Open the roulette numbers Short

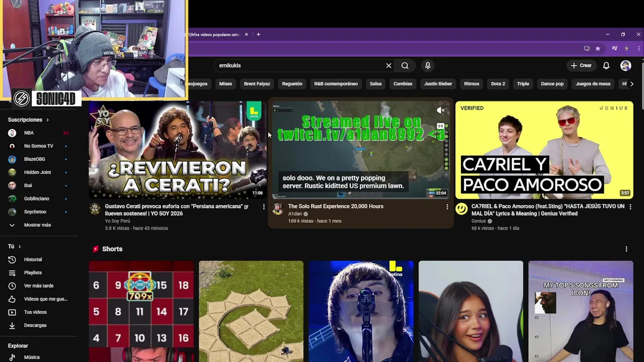[x=141, y=311]
